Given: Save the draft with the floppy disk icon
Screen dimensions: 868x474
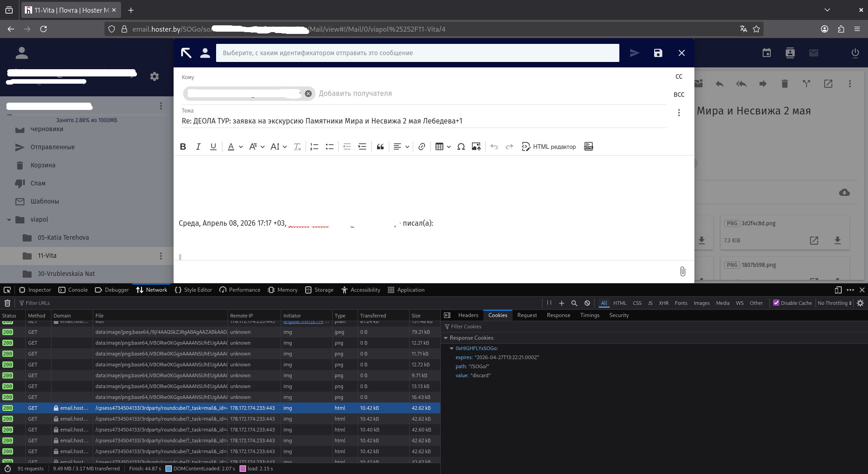Looking at the screenshot, I should tap(658, 53).
